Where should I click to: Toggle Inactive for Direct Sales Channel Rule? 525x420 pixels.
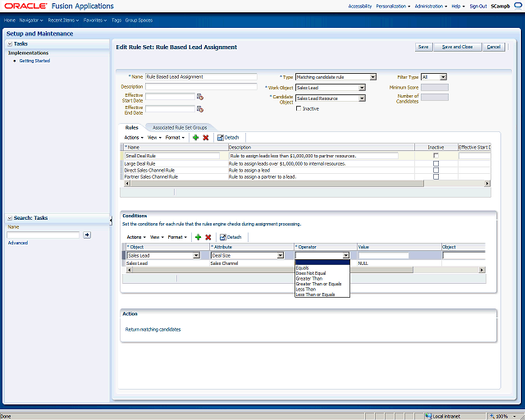(436, 170)
